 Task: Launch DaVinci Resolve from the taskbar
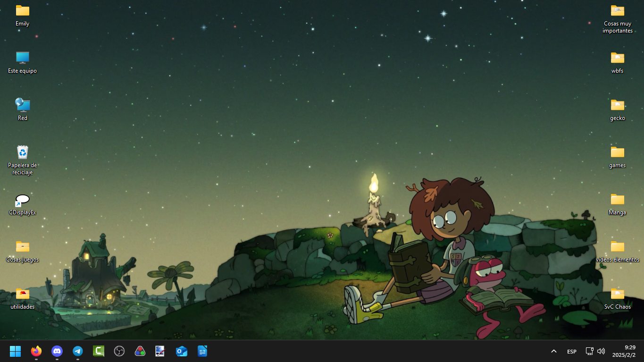[x=140, y=351]
